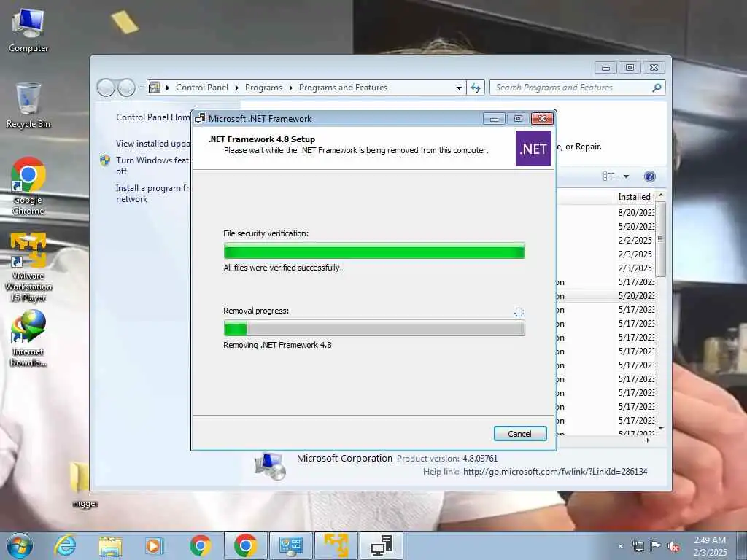Click Microsoft Corporation in the details pane
747x560 pixels.
pyautogui.click(x=344, y=458)
